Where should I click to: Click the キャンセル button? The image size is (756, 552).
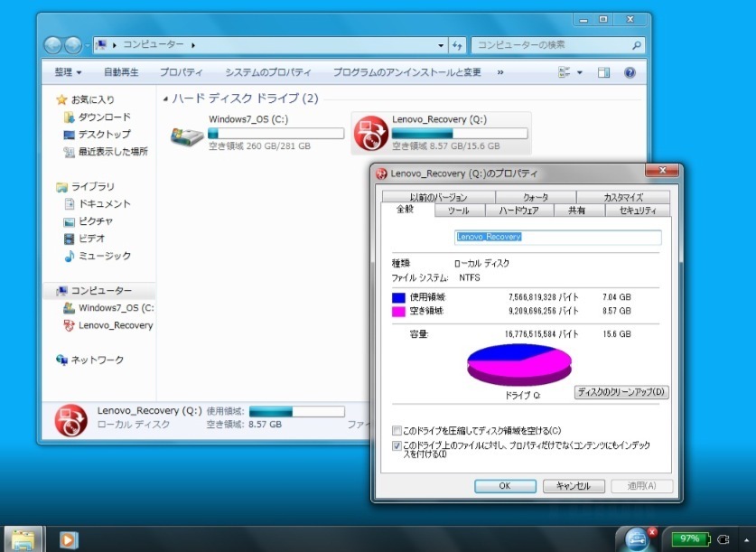(x=574, y=486)
